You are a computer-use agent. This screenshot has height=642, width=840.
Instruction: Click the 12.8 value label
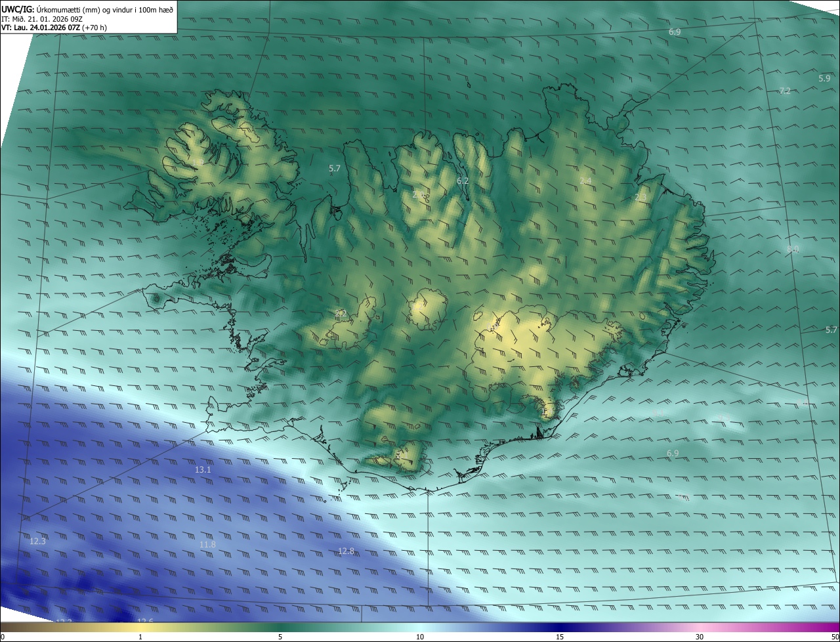point(346,551)
